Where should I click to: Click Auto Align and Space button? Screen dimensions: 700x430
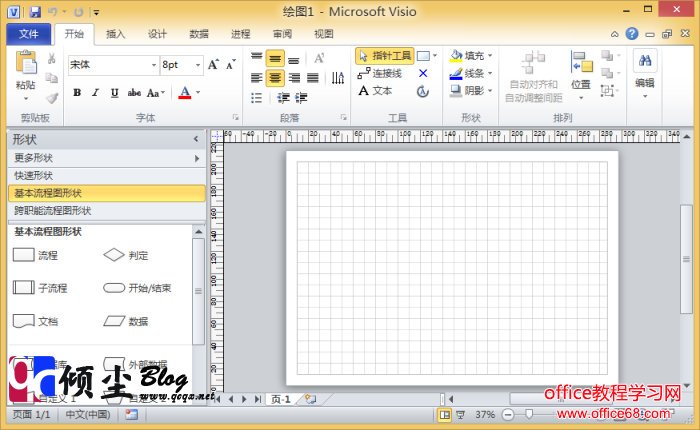[533, 77]
